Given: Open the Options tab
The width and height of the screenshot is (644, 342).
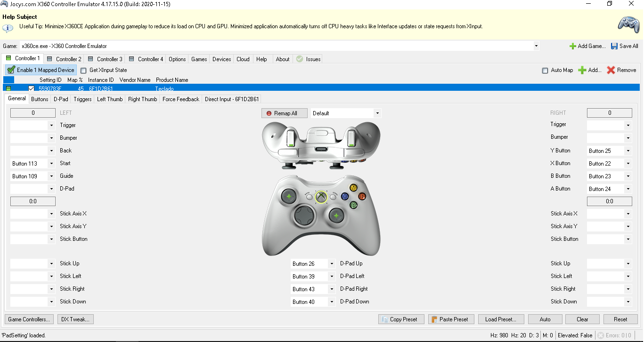Looking at the screenshot, I should coord(177,59).
